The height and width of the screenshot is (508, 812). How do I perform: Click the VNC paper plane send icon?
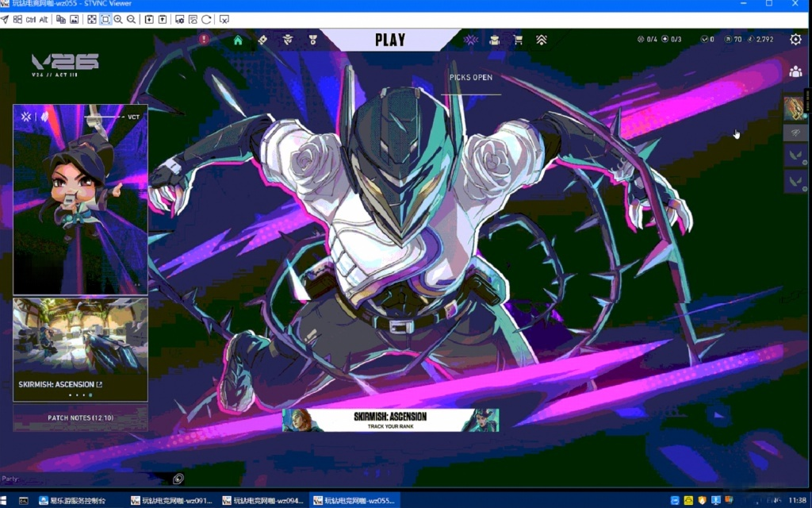tap(5, 20)
